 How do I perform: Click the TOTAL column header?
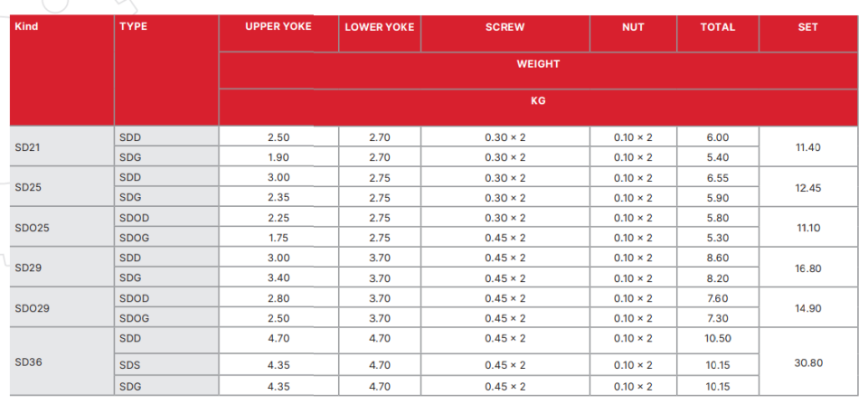(x=718, y=27)
